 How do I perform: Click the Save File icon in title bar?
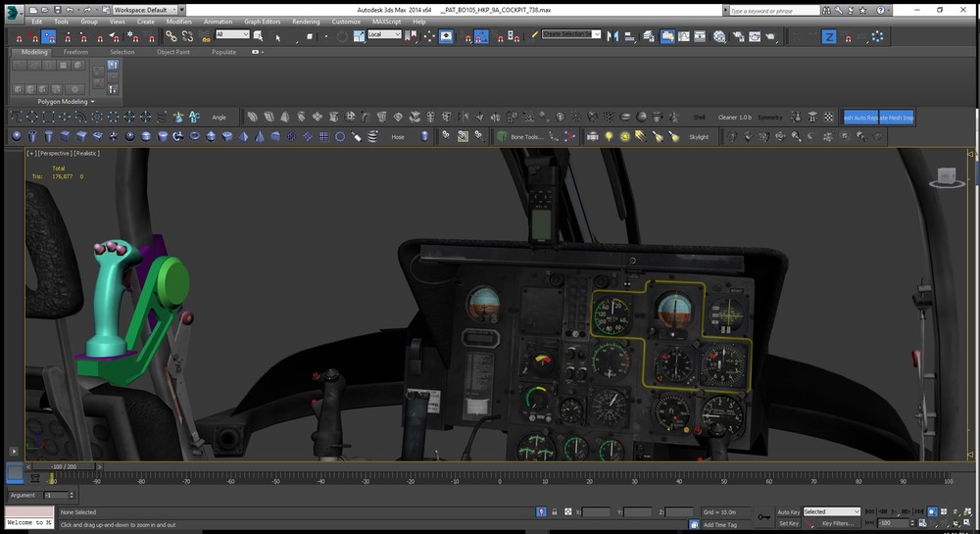pyautogui.click(x=60, y=9)
